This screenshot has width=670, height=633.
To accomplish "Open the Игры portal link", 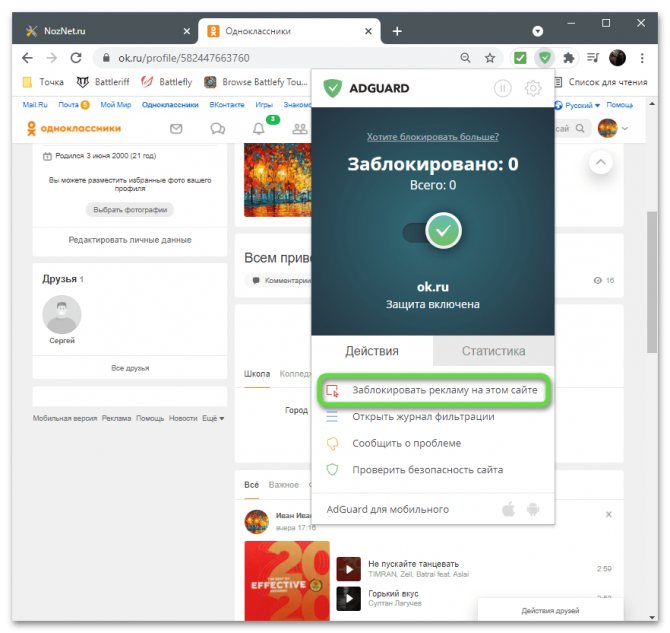I will [264, 105].
